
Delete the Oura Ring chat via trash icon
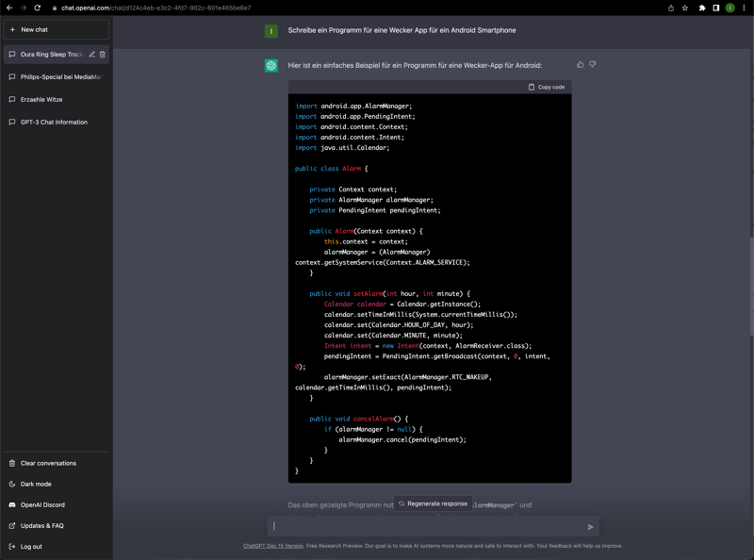(x=103, y=55)
